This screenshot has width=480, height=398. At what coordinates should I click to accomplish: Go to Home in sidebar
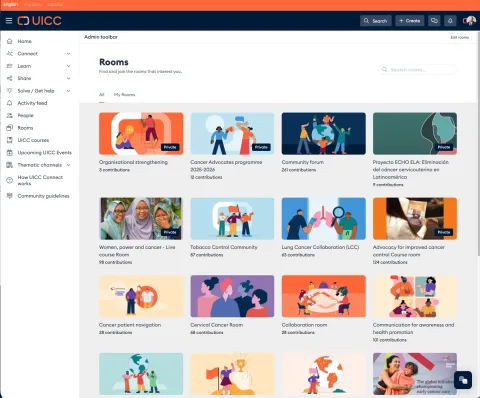pyautogui.click(x=24, y=41)
